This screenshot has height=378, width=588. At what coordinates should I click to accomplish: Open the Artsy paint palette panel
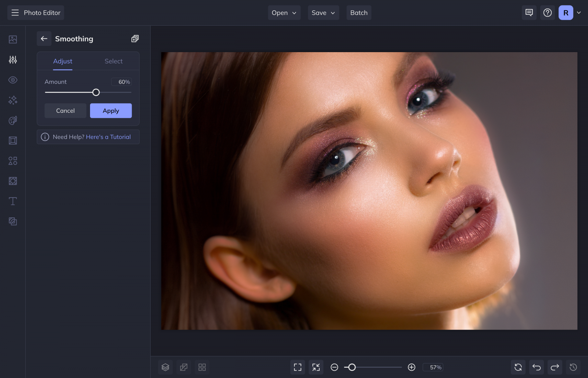[13, 120]
